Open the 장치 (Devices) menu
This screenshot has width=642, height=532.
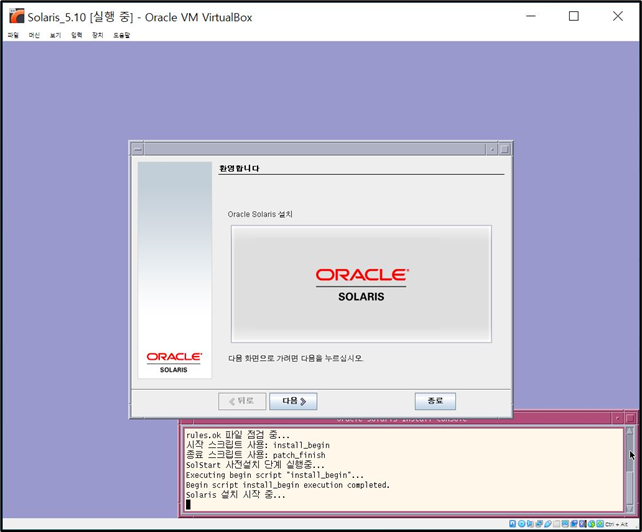pos(97,35)
